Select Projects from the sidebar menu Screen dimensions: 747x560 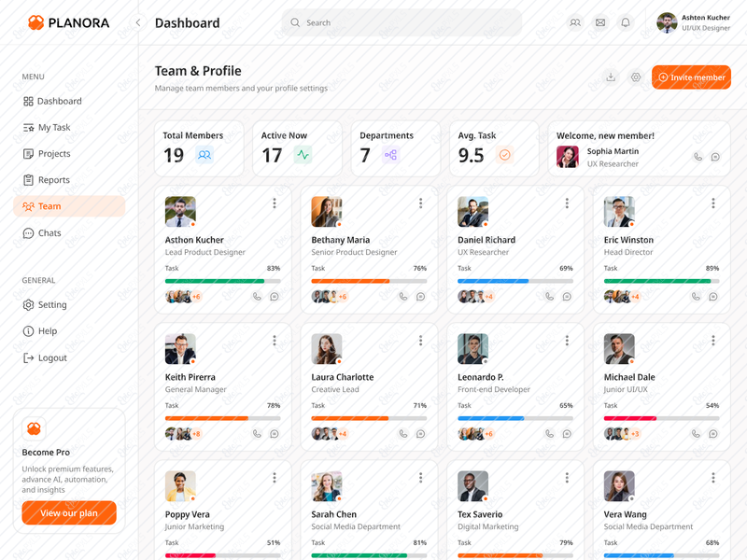69,153
